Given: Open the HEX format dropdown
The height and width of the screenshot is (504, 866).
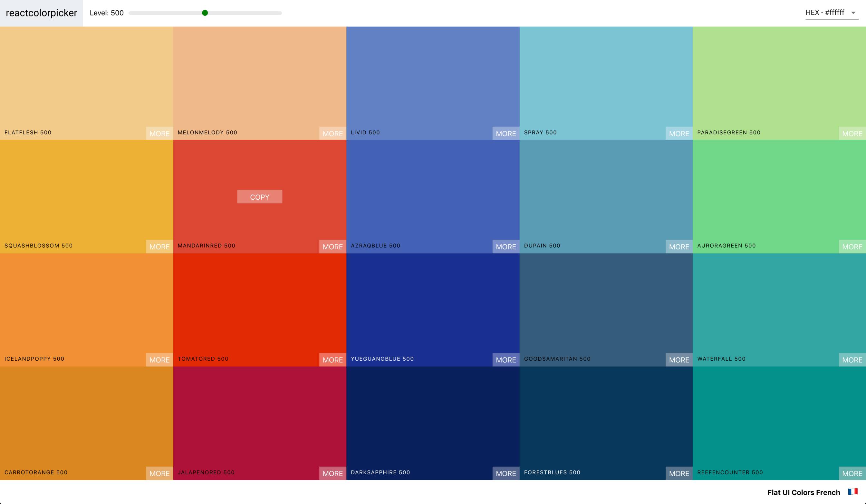Looking at the screenshot, I should pyautogui.click(x=832, y=13).
